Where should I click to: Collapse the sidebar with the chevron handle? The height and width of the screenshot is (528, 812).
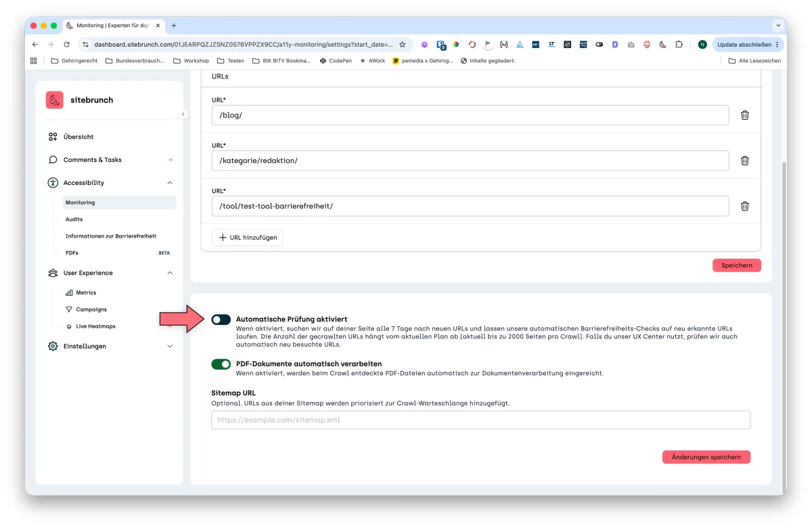click(x=183, y=114)
